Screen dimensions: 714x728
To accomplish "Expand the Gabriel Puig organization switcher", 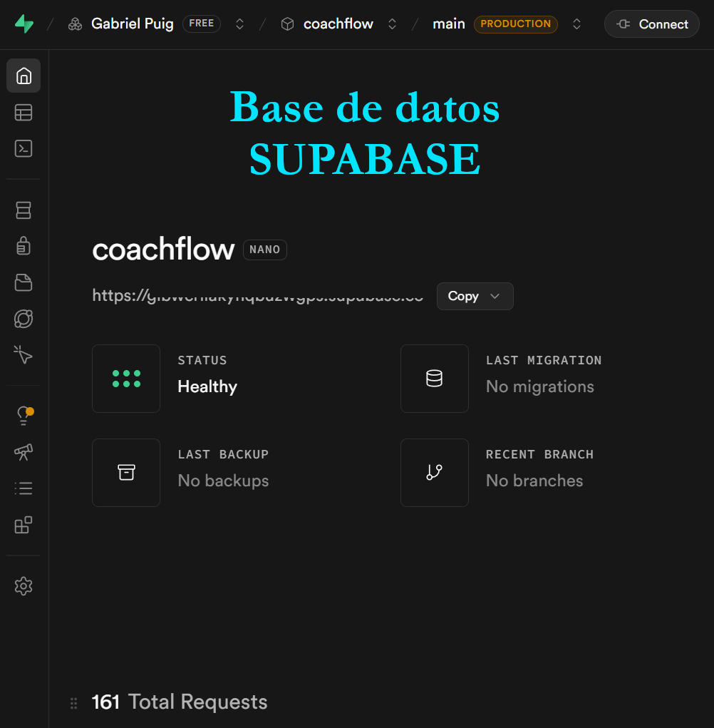I will pyautogui.click(x=240, y=24).
